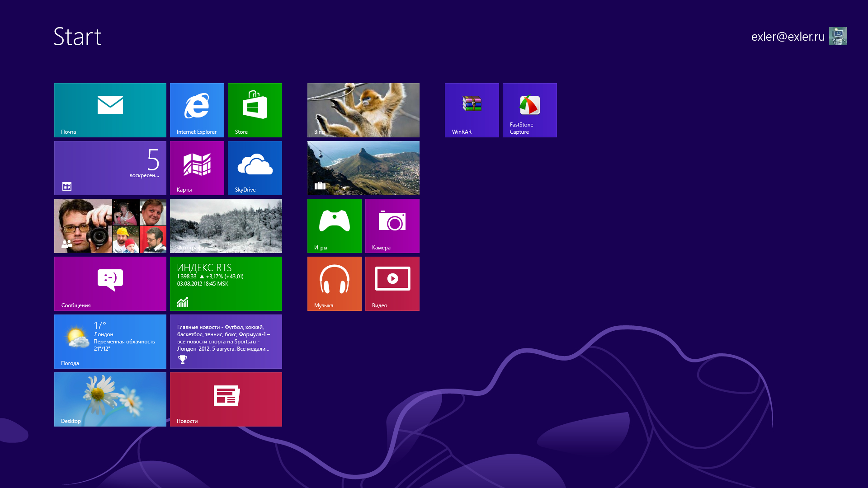This screenshot has width=868, height=488.
Task: Open the Новости news tile
Action: pyautogui.click(x=226, y=399)
